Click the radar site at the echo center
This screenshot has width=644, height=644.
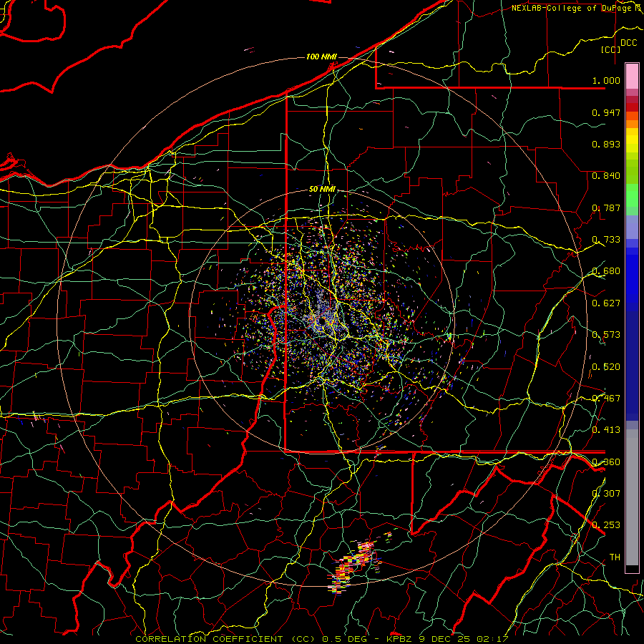click(x=323, y=321)
